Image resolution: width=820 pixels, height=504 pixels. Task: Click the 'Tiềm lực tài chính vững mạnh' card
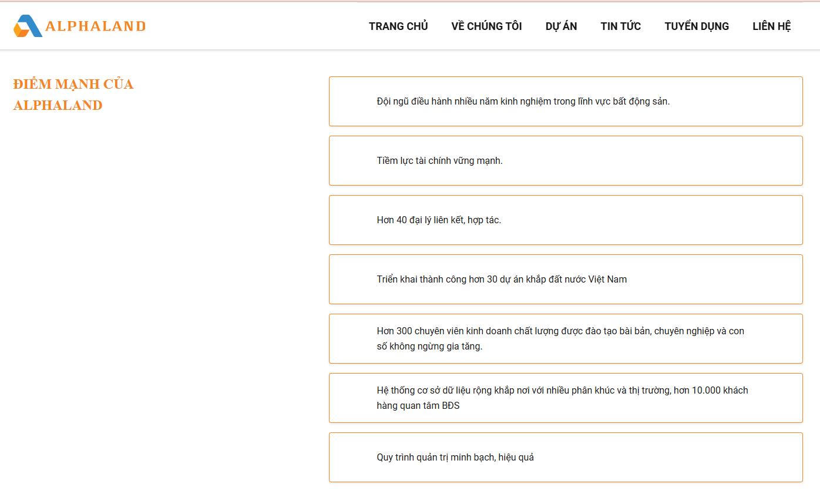tap(565, 160)
